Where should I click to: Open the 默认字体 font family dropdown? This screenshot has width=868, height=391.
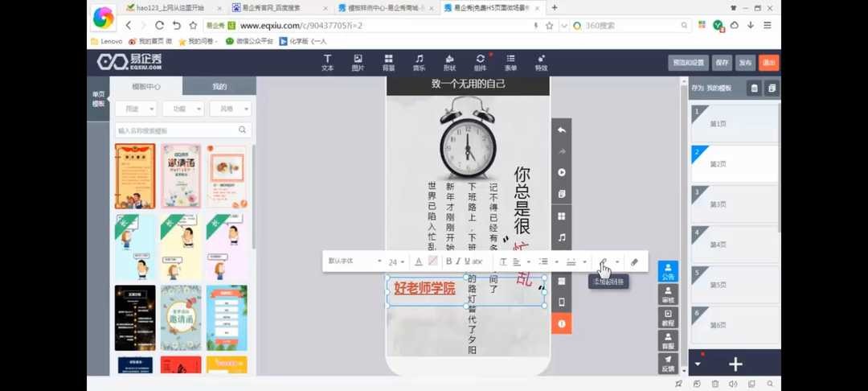(x=354, y=261)
